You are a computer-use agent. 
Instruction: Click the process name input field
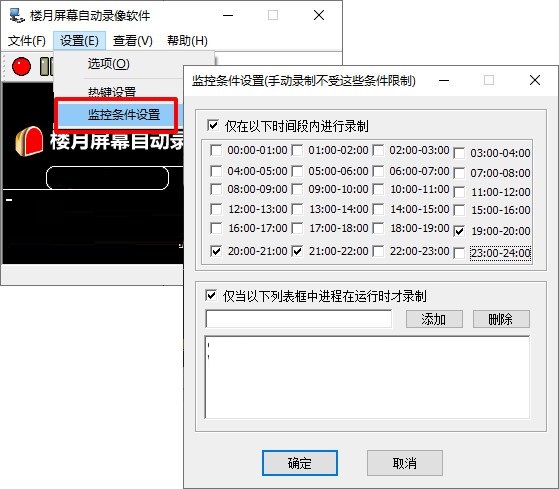(299, 319)
